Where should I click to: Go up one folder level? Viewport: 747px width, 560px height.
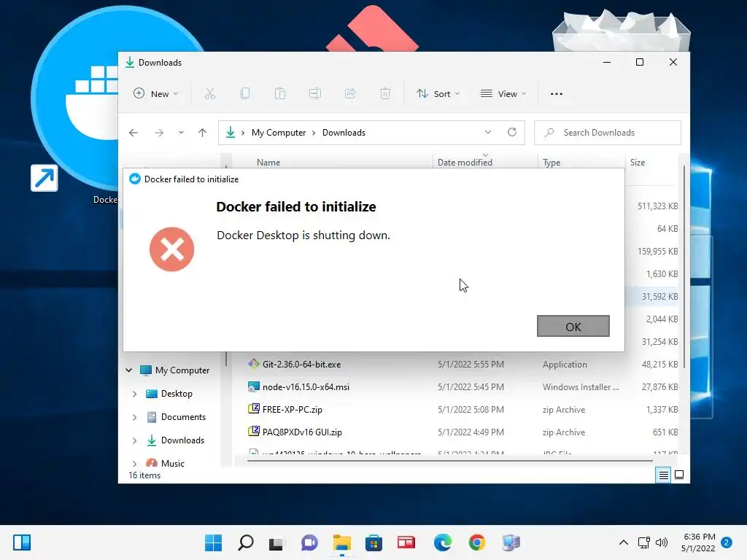point(203,133)
